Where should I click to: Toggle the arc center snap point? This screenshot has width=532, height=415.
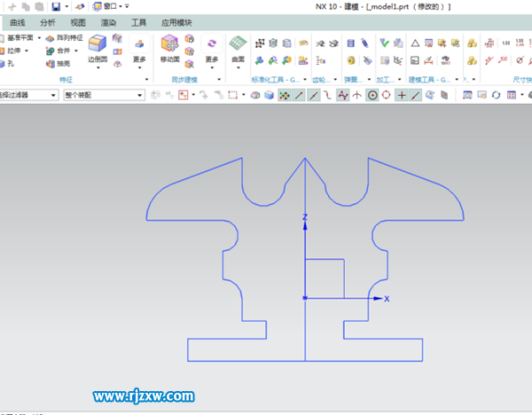pyautogui.click(x=372, y=95)
